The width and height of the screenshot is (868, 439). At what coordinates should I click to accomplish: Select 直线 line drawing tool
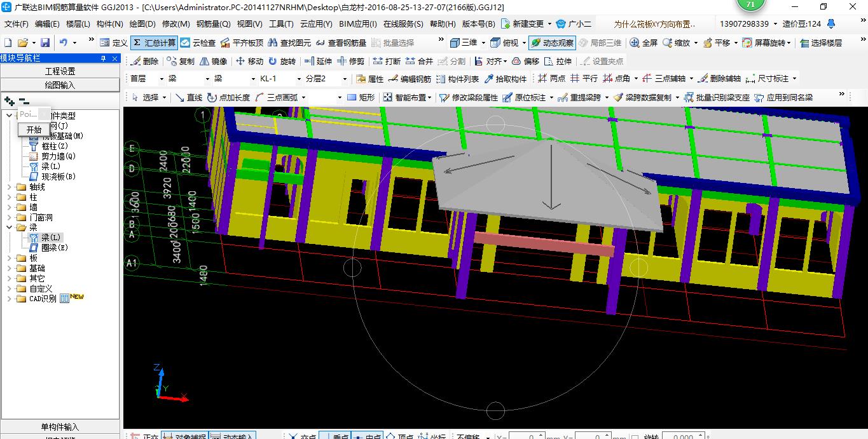188,97
